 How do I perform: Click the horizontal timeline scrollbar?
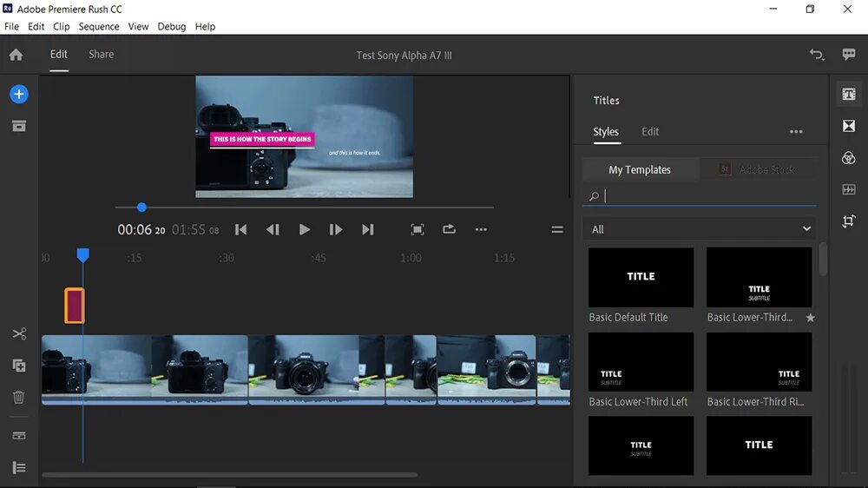[230, 475]
